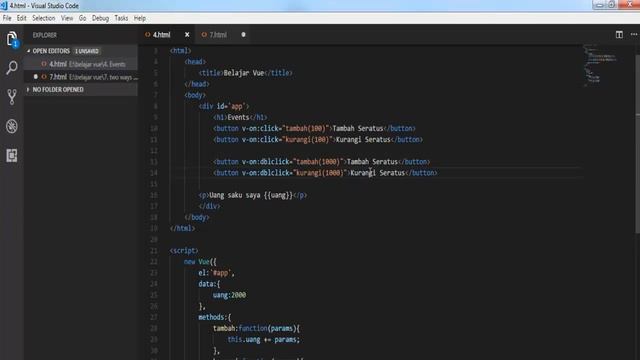Click the line with div id='app'
The image size is (640, 360).
tap(224, 106)
